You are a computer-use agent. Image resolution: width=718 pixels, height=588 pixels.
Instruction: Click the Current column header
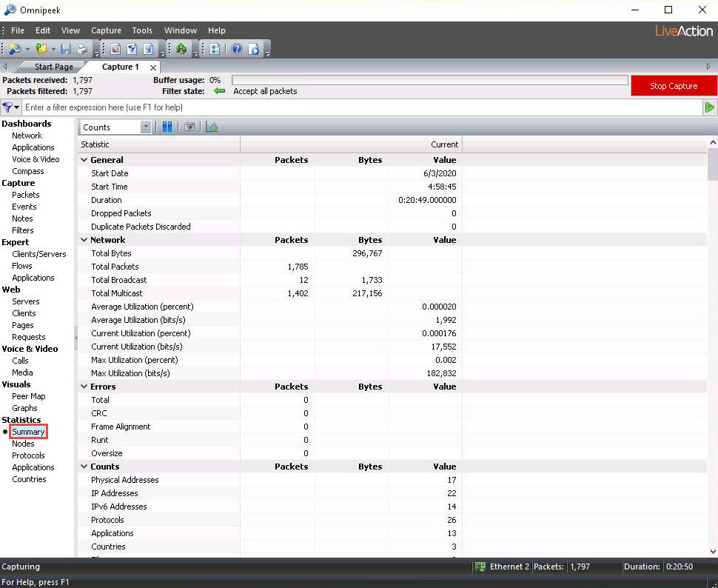coord(351,144)
